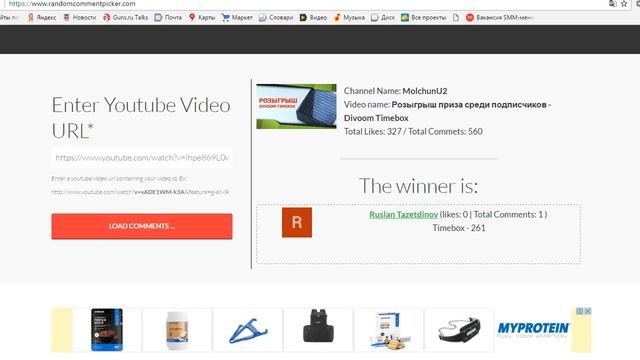Open the Диск bookmark

coord(383,18)
